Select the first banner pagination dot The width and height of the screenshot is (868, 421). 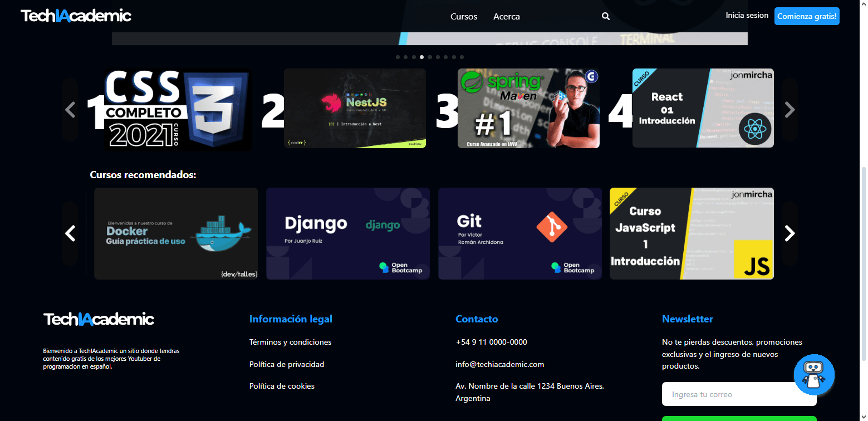pyautogui.click(x=398, y=57)
